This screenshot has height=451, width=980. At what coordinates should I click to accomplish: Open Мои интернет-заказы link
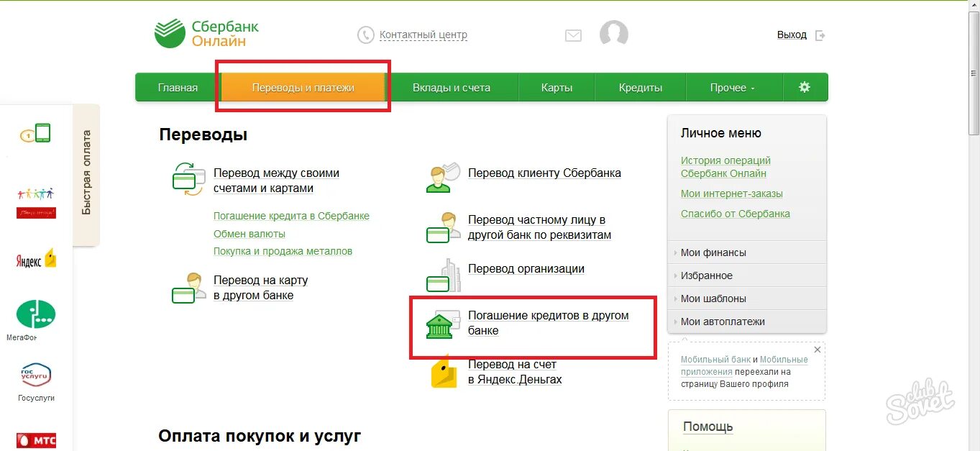732,193
